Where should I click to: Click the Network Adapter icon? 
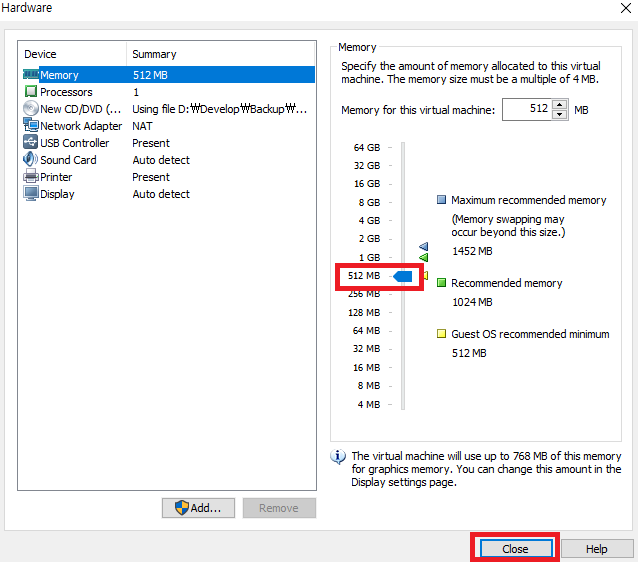pos(31,125)
